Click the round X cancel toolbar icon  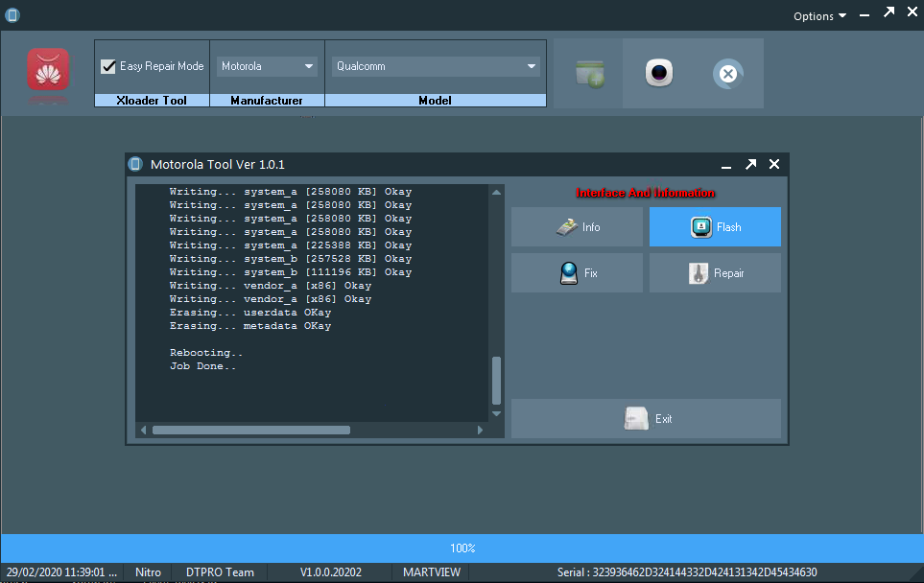pos(727,74)
